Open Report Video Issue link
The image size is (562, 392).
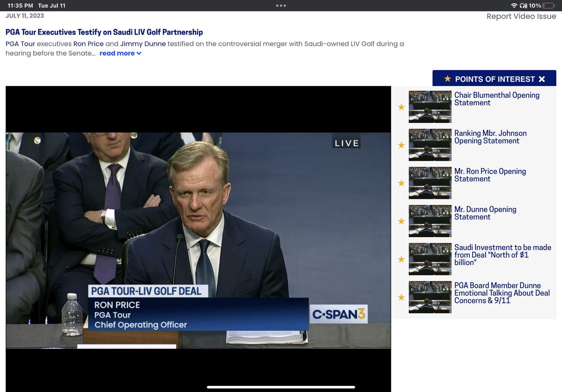coord(521,16)
